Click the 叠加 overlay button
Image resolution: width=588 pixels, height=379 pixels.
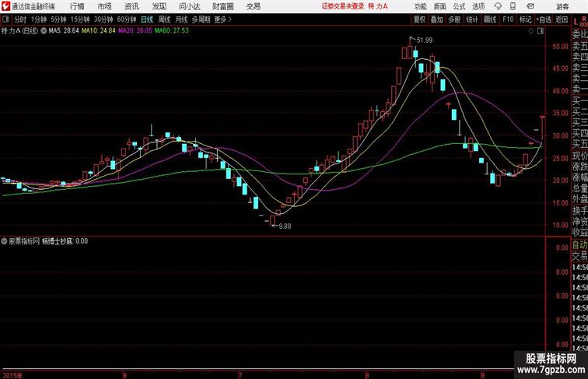[437, 19]
